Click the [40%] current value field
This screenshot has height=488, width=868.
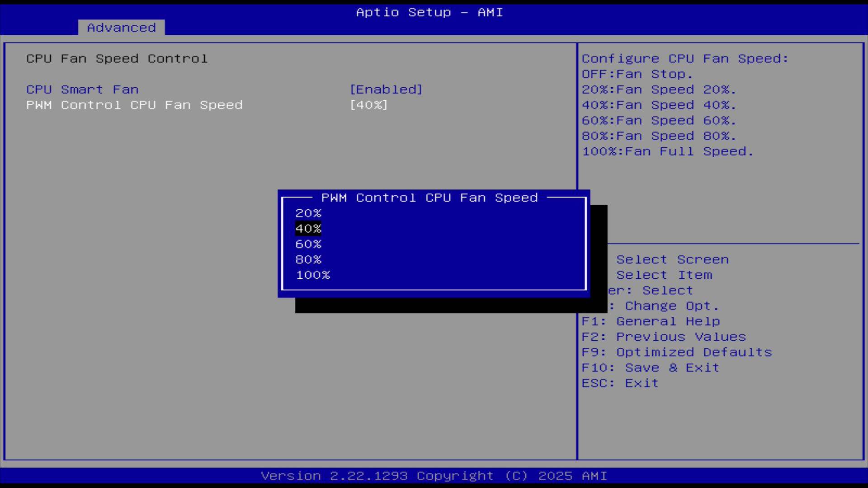pos(368,105)
